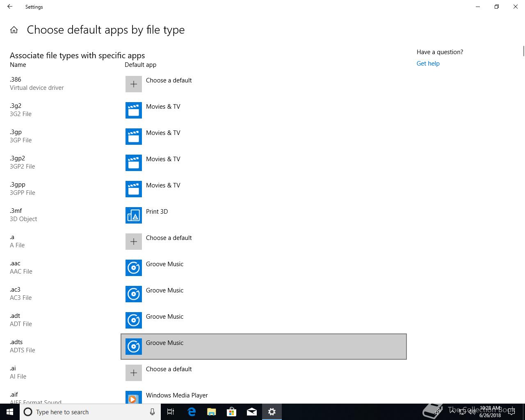525x420 pixels.
Task: Click the ADTS File description text
Action: [x=23, y=350]
